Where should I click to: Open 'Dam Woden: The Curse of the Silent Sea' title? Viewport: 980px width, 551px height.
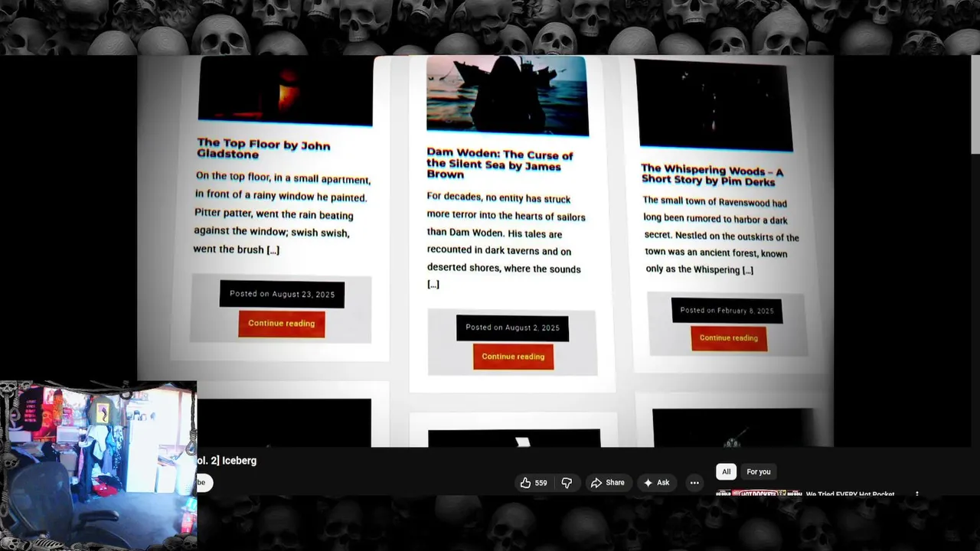tap(500, 164)
